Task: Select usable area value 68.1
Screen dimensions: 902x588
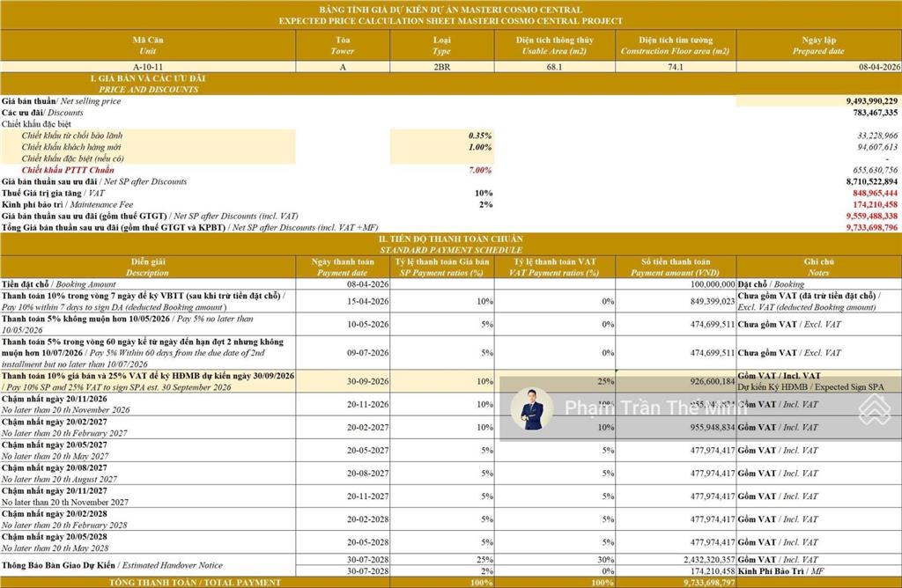Action: pyautogui.click(x=555, y=67)
